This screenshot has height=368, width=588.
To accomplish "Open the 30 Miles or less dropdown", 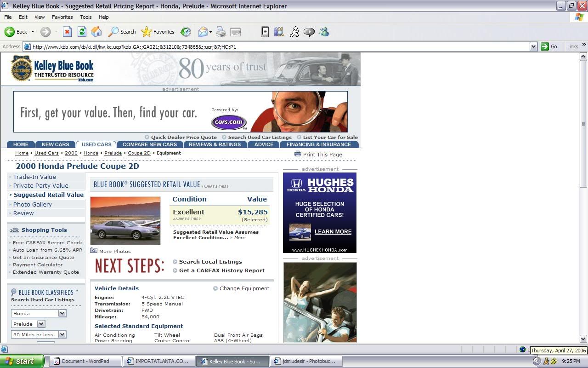I will click(x=62, y=334).
